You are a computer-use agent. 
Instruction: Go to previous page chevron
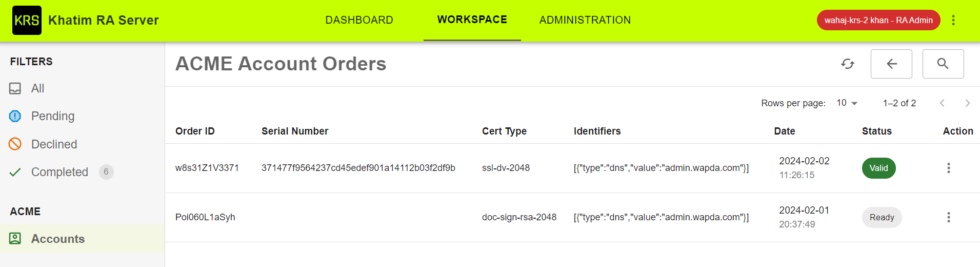(x=942, y=103)
